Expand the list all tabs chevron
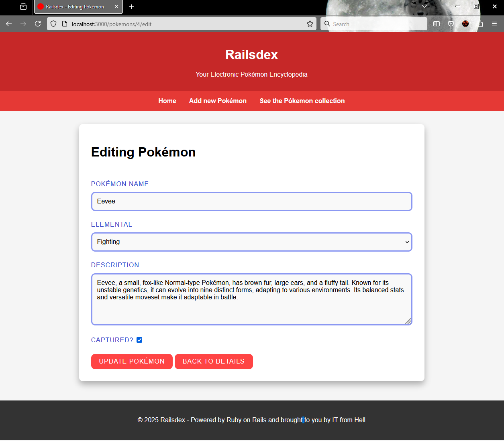This screenshot has width=504, height=441. tap(424, 6)
